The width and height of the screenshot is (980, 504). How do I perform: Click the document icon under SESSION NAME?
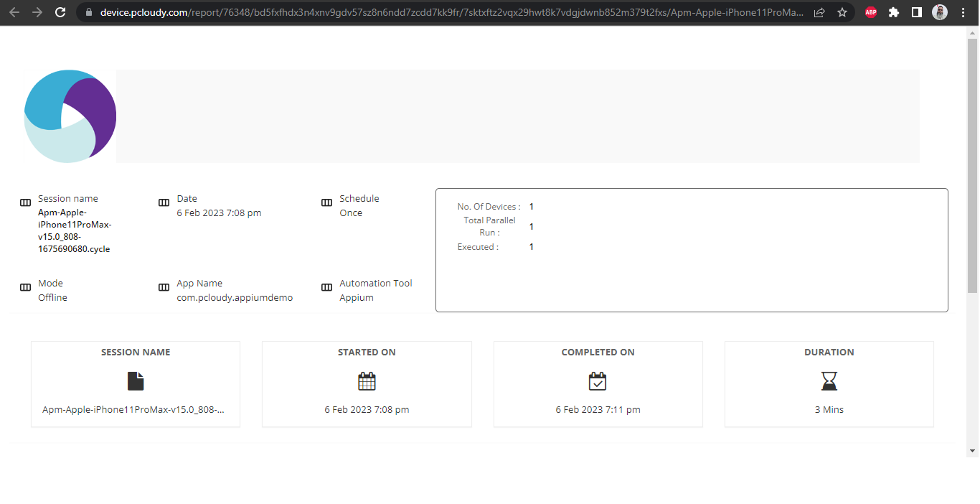click(136, 381)
